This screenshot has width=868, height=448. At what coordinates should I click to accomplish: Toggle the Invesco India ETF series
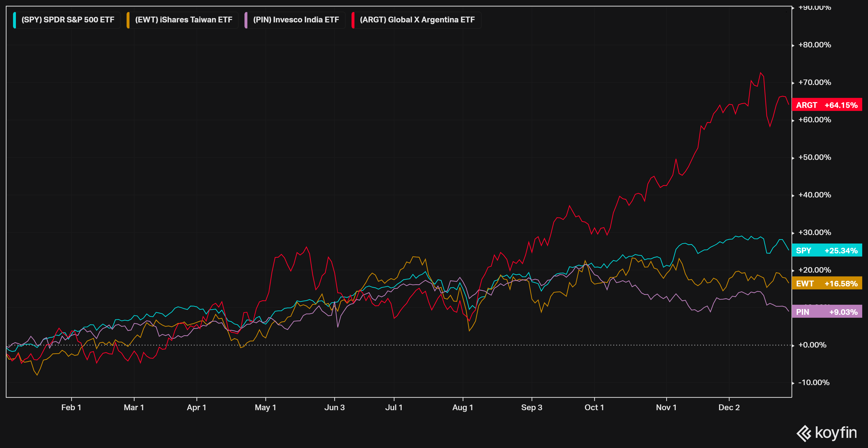tap(296, 20)
